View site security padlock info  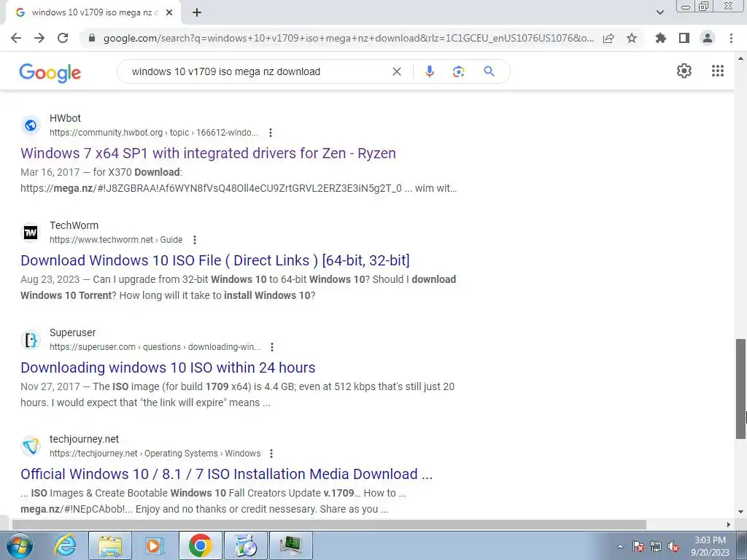point(92,38)
